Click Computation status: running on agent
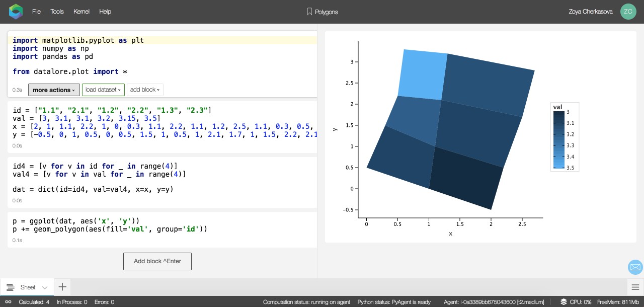 306,302
